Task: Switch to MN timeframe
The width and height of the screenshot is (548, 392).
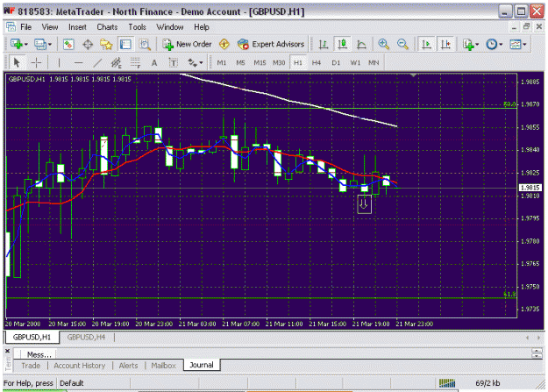Action: pyautogui.click(x=374, y=63)
